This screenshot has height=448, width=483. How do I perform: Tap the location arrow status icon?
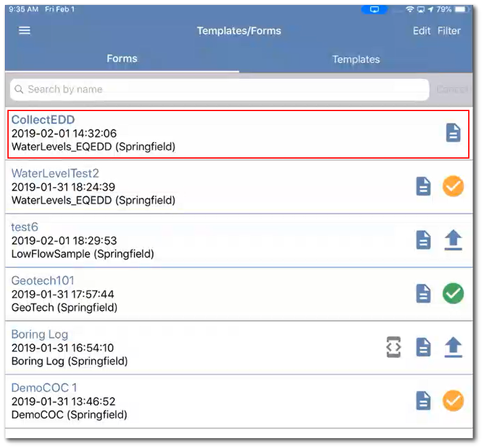coord(431,9)
